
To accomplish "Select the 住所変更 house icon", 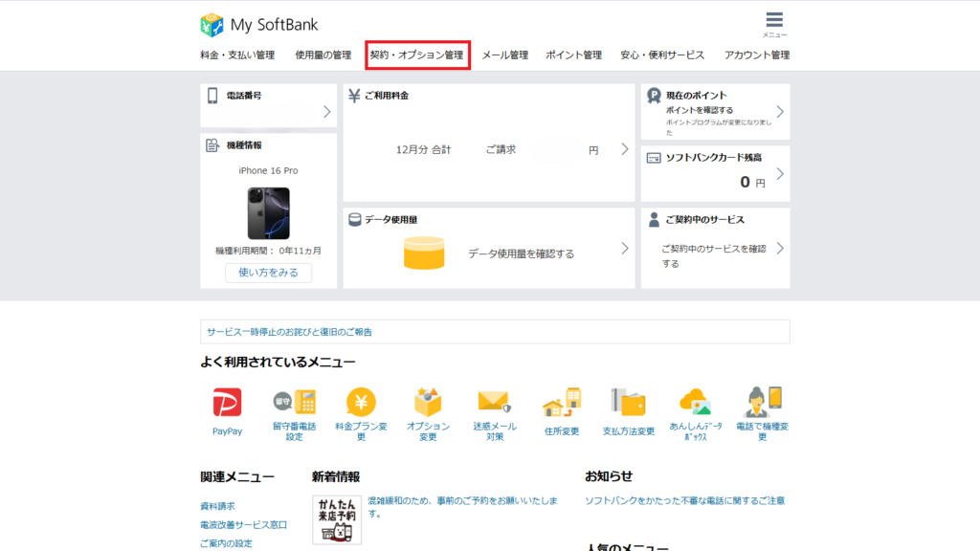I will 562,403.
